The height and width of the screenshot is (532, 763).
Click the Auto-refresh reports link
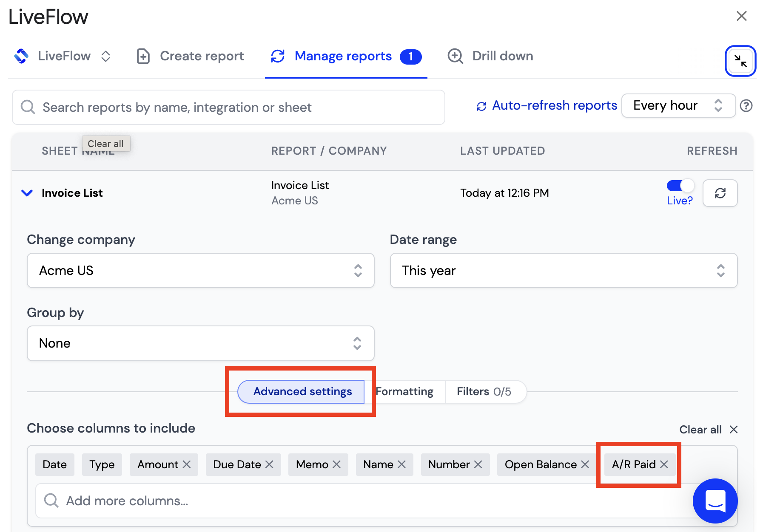[555, 105]
